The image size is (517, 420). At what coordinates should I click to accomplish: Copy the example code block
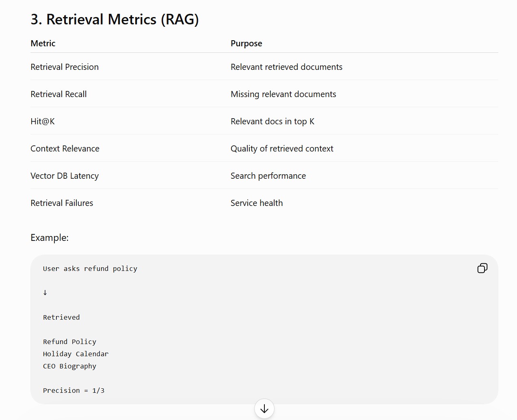tap(482, 268)
